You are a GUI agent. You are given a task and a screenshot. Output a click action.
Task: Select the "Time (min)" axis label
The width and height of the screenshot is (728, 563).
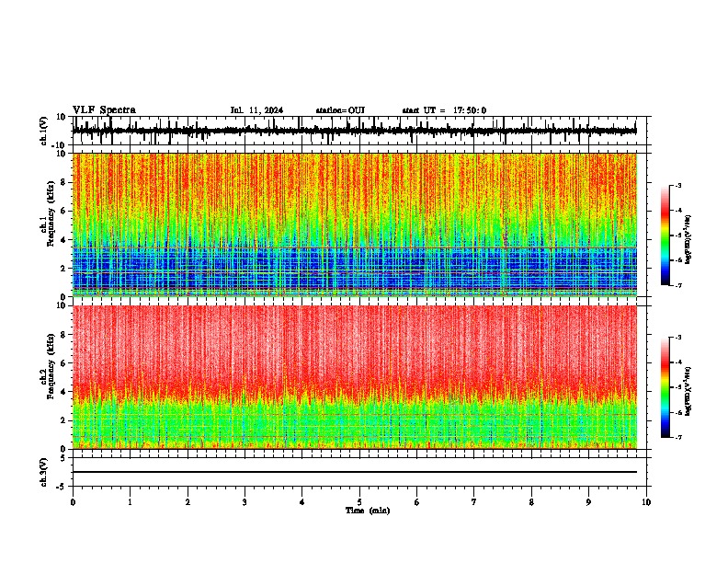pos(368,511)
